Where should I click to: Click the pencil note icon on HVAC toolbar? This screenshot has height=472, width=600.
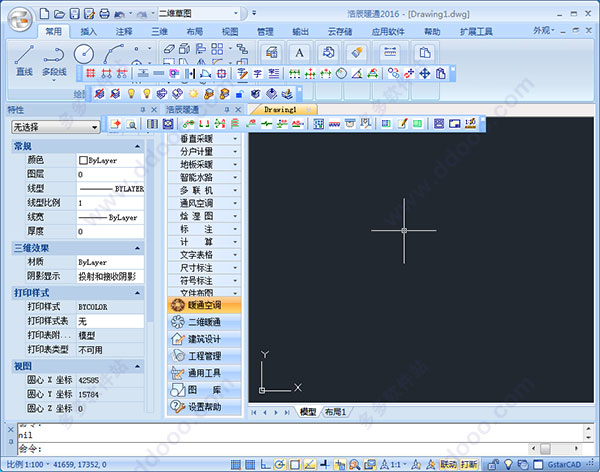point(402,124)
